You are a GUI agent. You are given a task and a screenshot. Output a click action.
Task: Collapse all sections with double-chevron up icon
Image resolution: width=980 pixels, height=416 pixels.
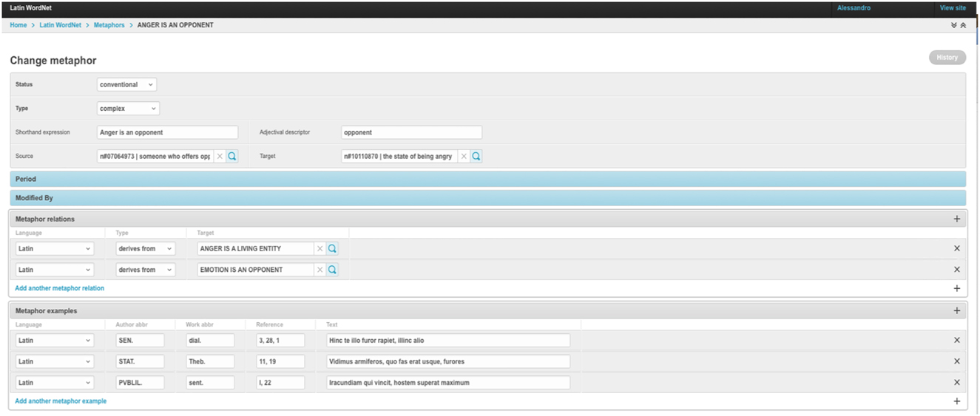point(963,25)
